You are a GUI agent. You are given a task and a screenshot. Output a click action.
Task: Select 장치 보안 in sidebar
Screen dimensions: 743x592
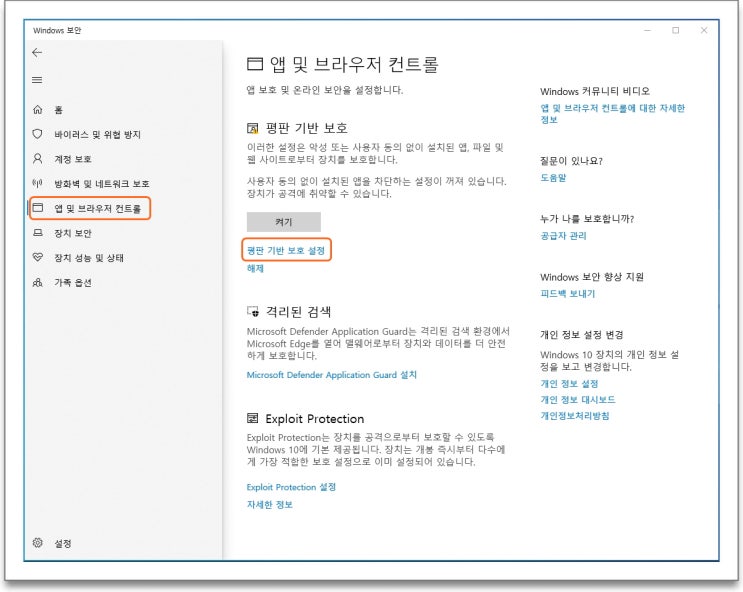coord(72,233)
